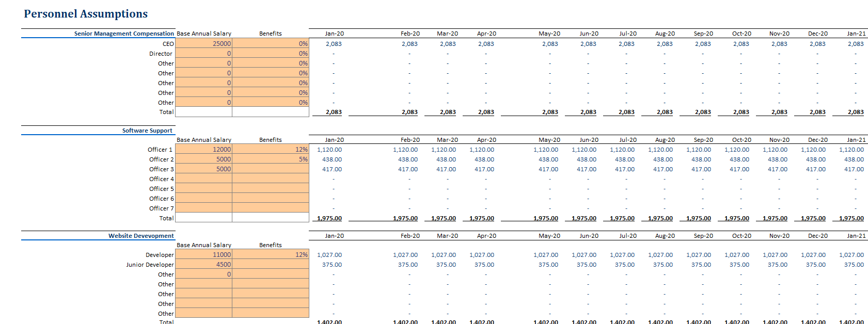Select the CEO row label
This screenshot has width=868, height=324.
[168, 44]
